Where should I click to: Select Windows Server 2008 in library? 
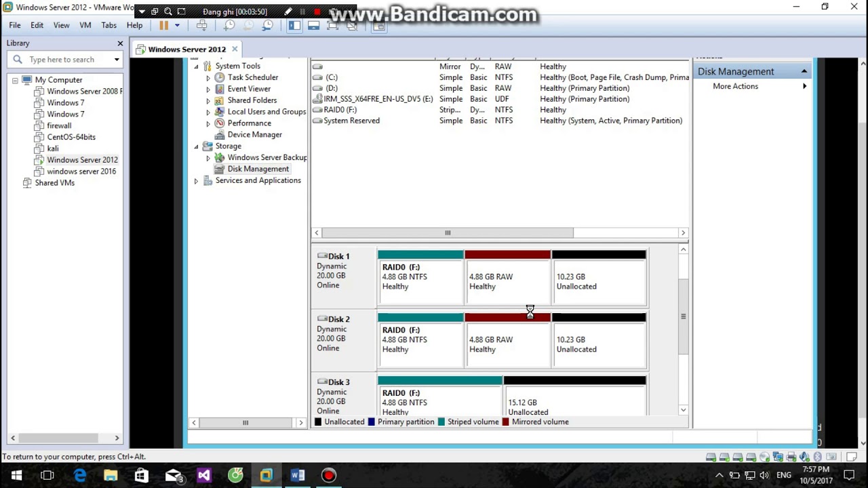[x=84, y=91]
